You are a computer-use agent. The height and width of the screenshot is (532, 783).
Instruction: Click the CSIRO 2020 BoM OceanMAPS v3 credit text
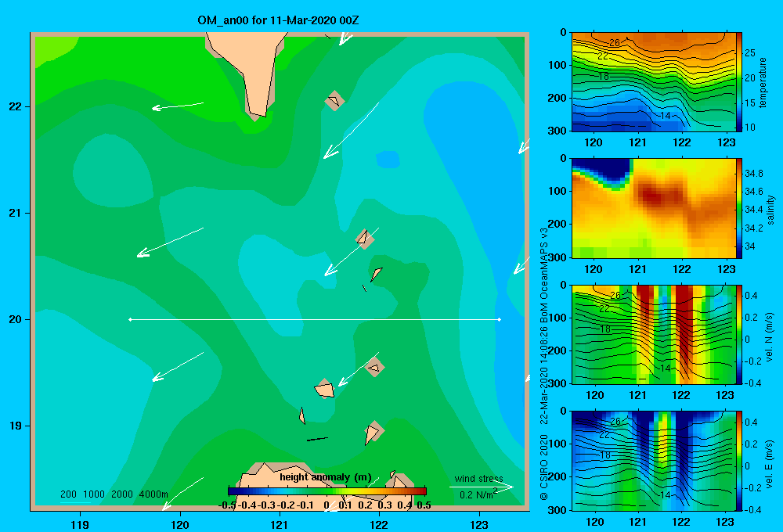coord(544,364)
